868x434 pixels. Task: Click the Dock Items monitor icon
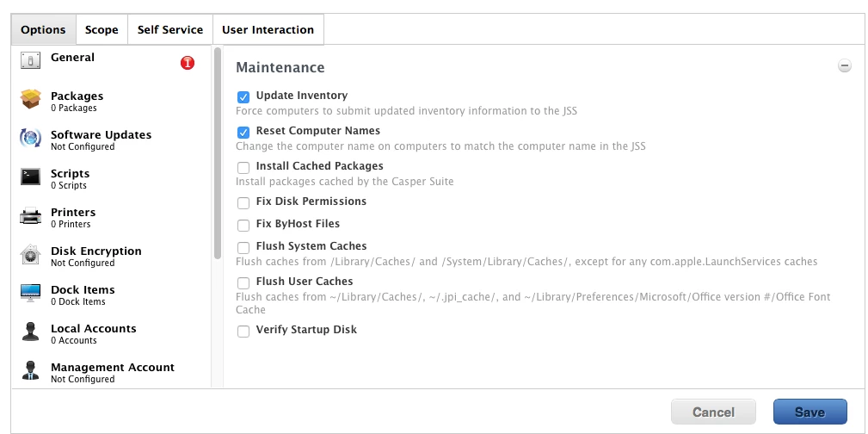click(x=31, y=294)
